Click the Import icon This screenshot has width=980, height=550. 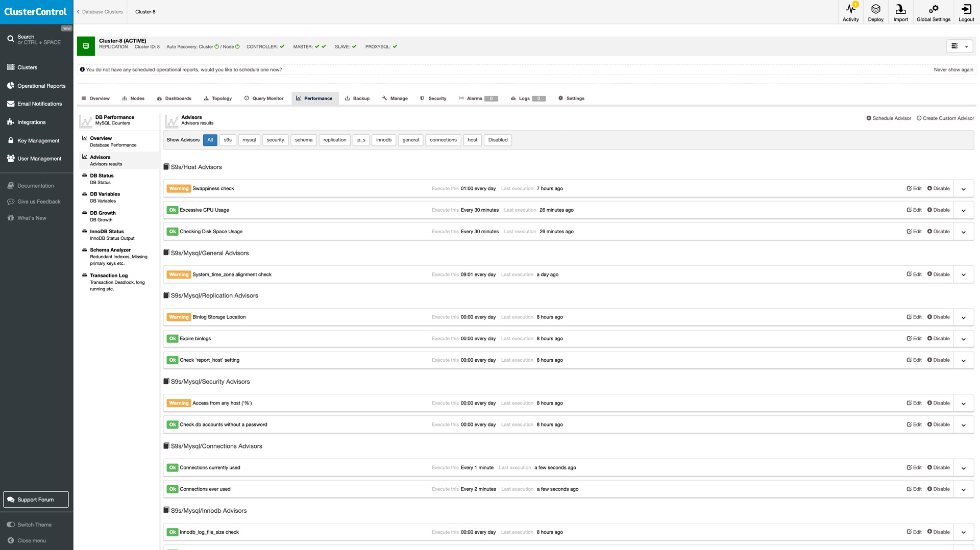pyautogui.click(x=900, y=12)
